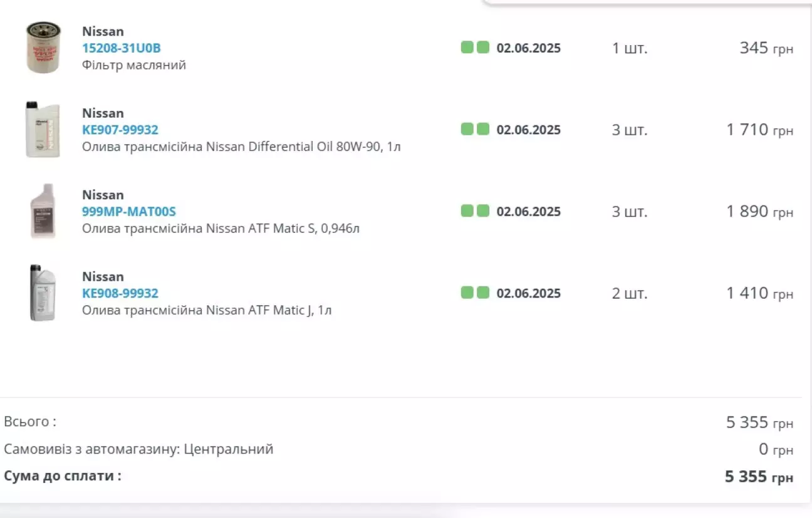Click the Differential Oil 80W-90 bottle thumbnail

pyautogui.click(x=43, y=130)
